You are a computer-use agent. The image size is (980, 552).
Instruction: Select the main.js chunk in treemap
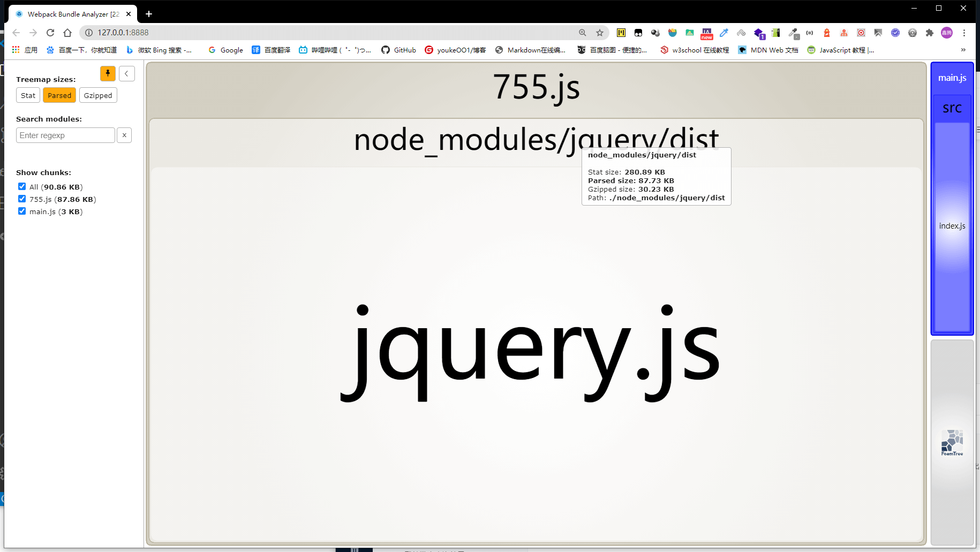coord(952,78)
